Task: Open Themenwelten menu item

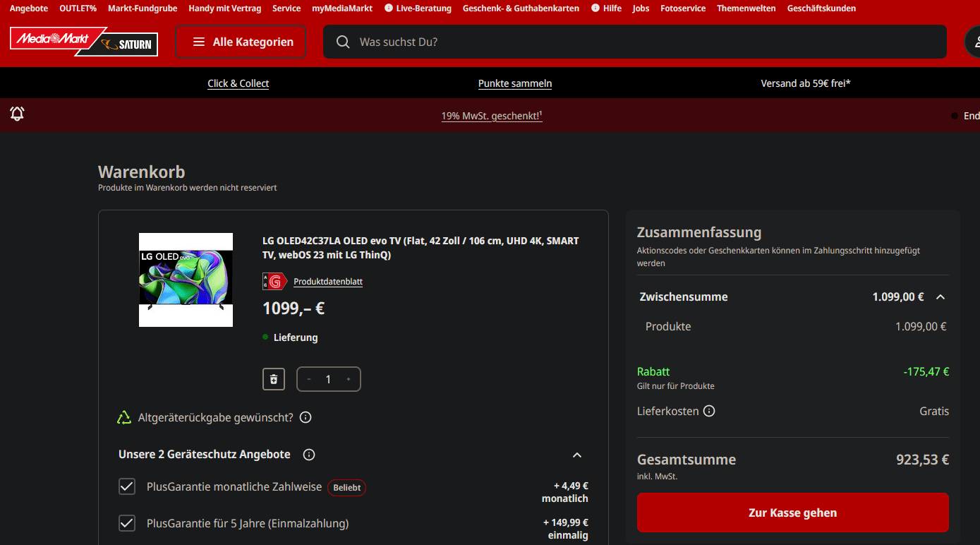Action: [x=746, y=8]
